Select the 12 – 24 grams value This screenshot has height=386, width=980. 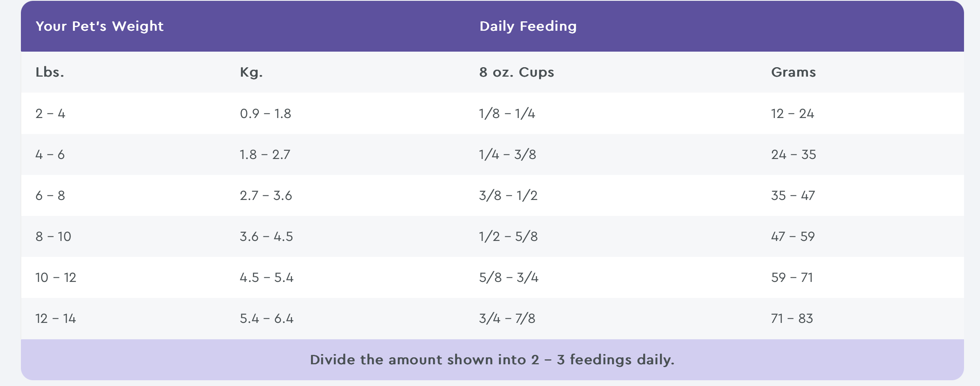tap(792, 114)
